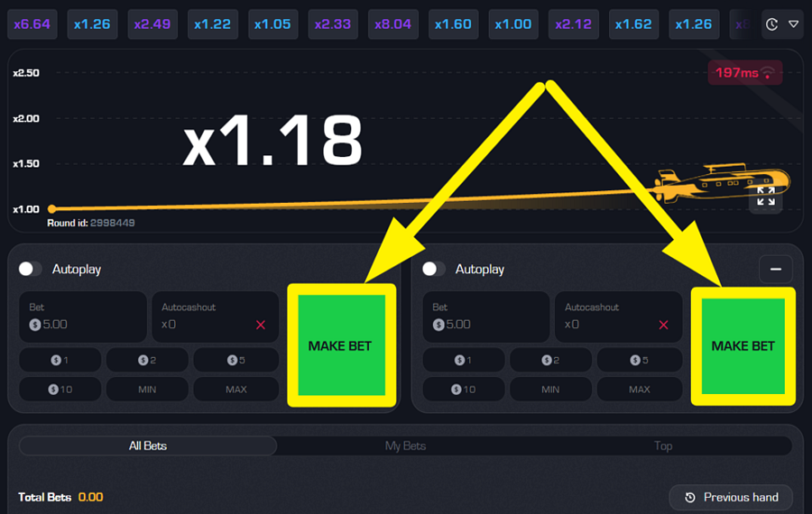Image resolution: width=812 pixels, height=514 pixels.
Task: Click right panel Bet amount field
Action: pyautogui.click(x=486, y=317)
